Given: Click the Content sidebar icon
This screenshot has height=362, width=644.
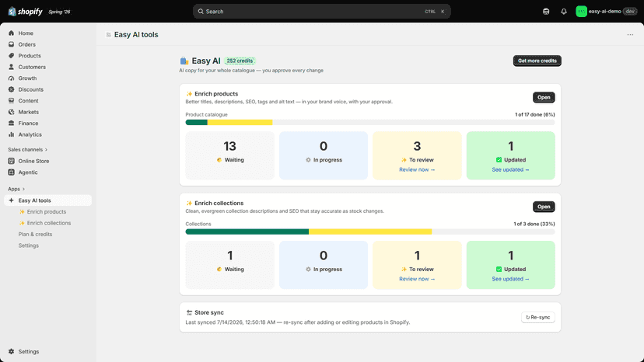Looking at the screenshot, I should coord(11,100).
